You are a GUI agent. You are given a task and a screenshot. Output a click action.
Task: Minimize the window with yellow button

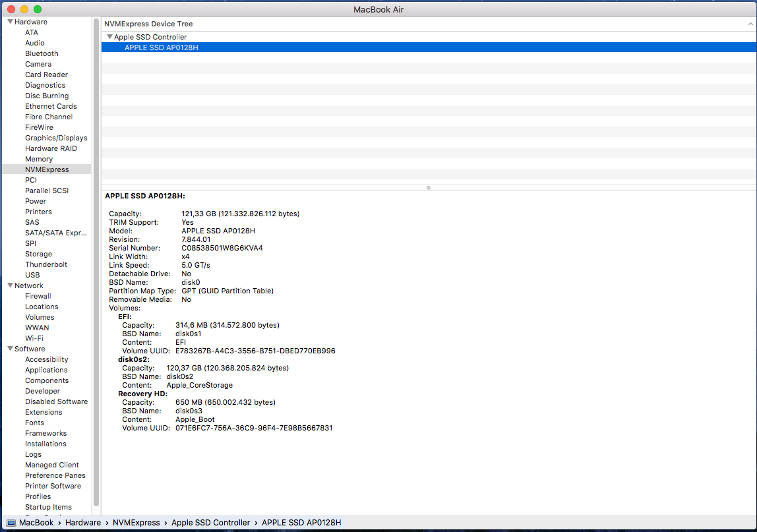(24, 9)
